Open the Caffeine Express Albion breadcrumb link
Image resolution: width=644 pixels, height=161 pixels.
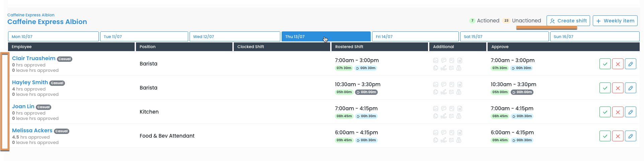[x=31, y=15]
